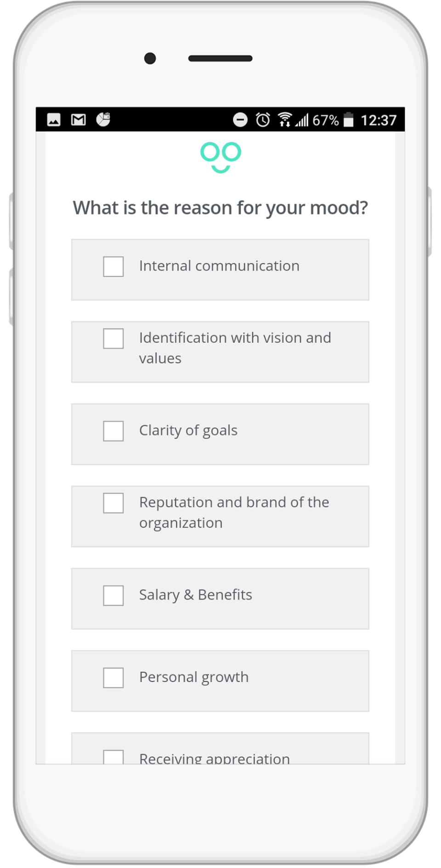
Task: Enable the Salary & Benefits checkbox
Action: pos(113,595)
